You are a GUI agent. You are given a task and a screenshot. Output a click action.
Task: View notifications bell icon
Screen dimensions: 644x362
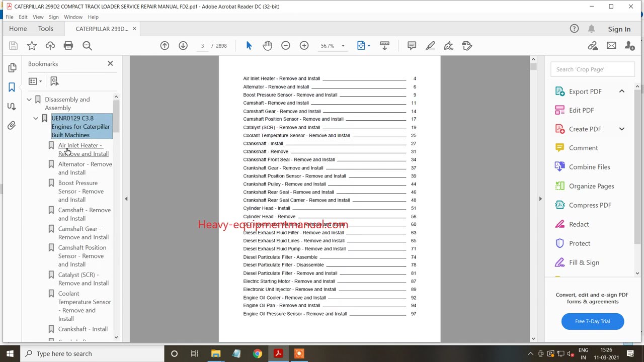click(x=592, y=29)
